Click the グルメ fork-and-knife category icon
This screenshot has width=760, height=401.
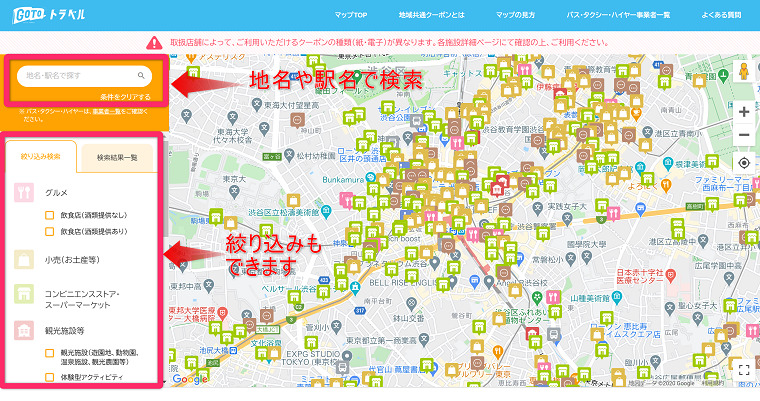pyautogui.click(x=24, y=192)
